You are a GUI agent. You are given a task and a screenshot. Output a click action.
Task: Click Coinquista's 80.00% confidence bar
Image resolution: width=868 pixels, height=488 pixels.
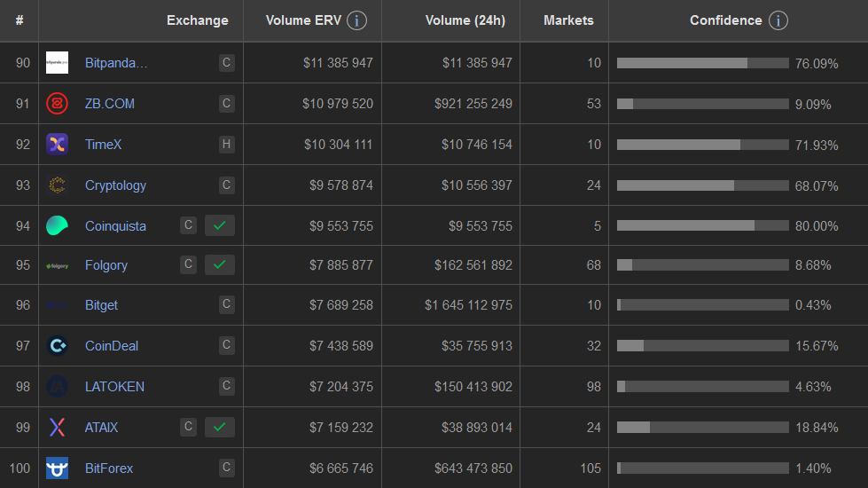coord(702,225)
